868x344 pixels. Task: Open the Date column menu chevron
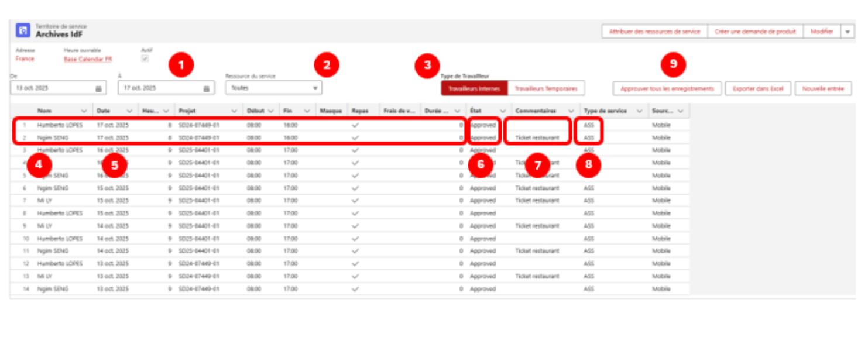coord(129,111)
